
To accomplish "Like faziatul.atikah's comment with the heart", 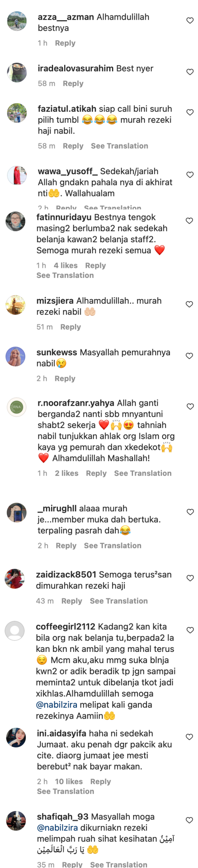I will pos(190,112).
